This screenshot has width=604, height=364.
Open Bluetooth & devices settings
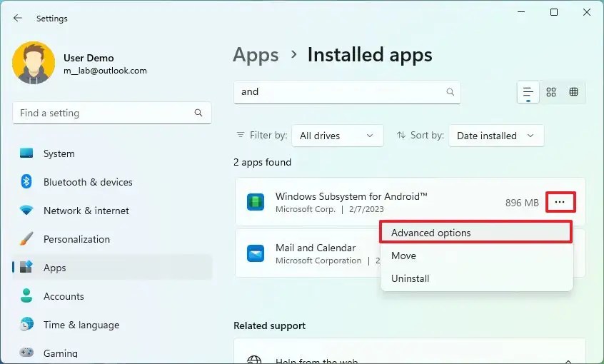point(112,182)
